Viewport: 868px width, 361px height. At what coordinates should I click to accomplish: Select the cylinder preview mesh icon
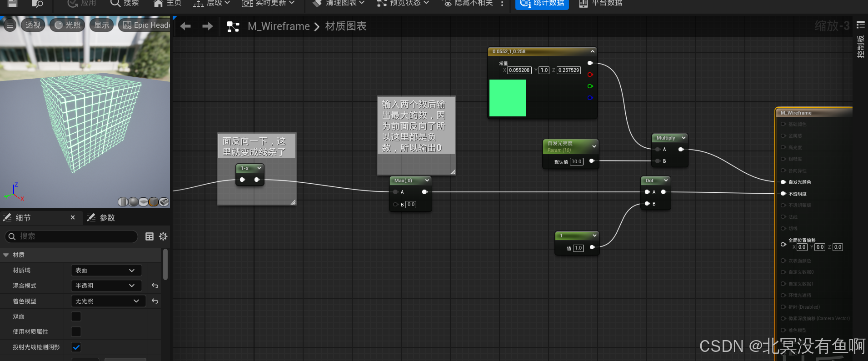[123, 202]
